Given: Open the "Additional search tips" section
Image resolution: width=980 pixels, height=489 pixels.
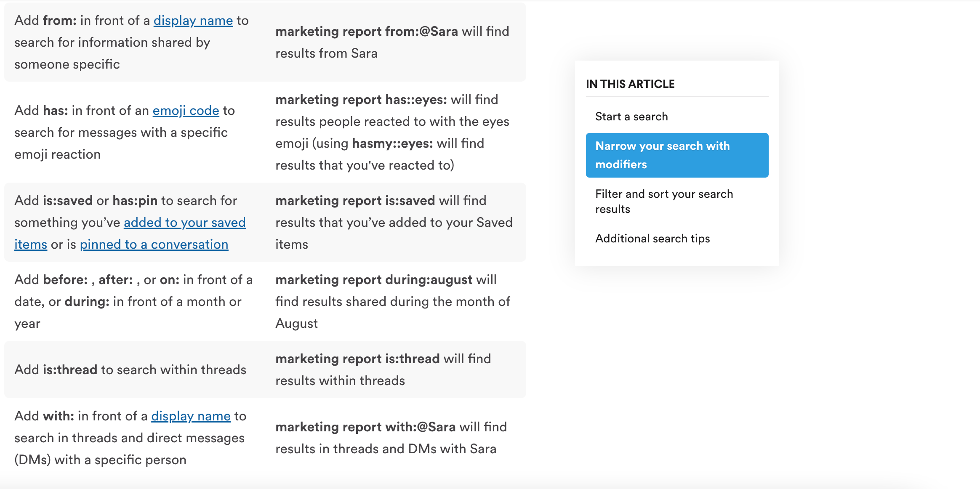Looking at the screenshot, I should tap(652, 238).
